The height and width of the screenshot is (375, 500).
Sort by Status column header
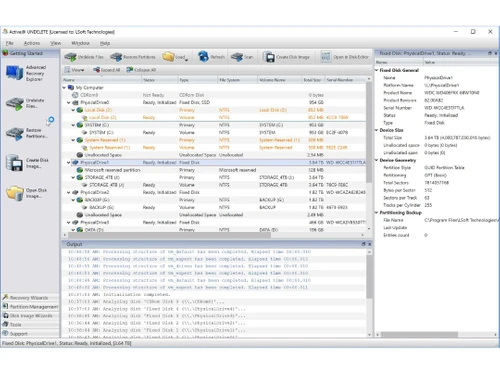tap(160, 80)
